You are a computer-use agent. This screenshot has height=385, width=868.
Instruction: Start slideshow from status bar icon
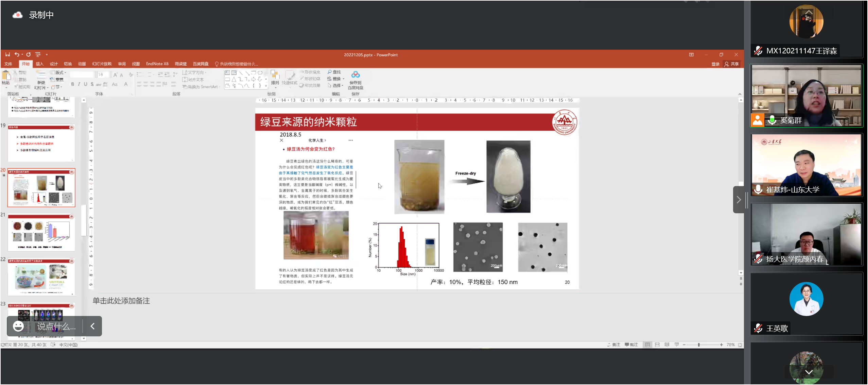pyautogui.click(x=677, y=345)
